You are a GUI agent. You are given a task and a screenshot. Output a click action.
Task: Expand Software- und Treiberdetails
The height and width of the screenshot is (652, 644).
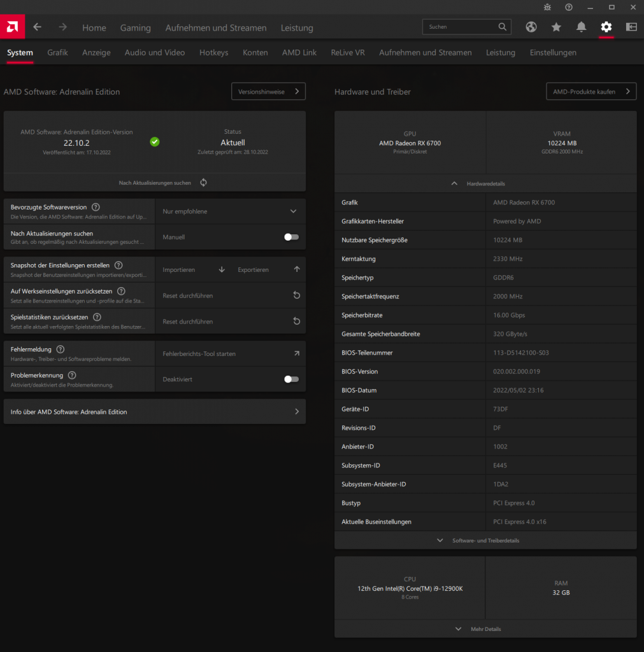pyautogui.click(x=485, y=541)
